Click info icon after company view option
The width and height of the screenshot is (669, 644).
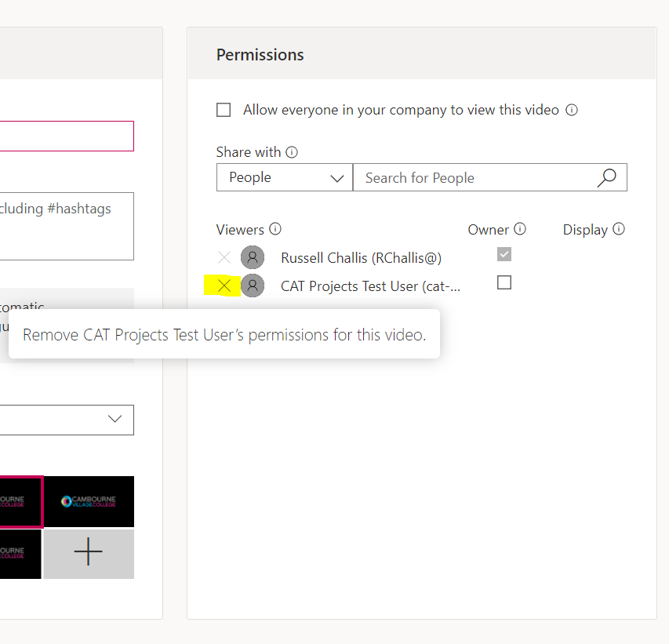(572, 110)
